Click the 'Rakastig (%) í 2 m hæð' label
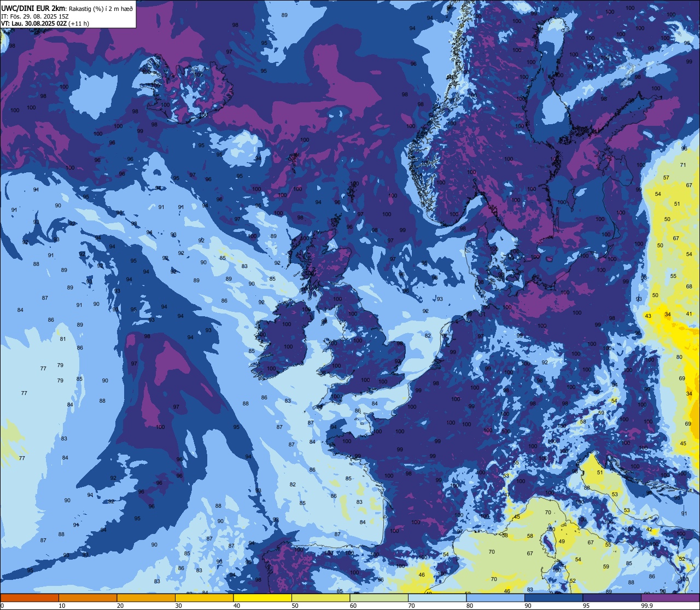The image size is (700, 610). [x=101, y=8]
